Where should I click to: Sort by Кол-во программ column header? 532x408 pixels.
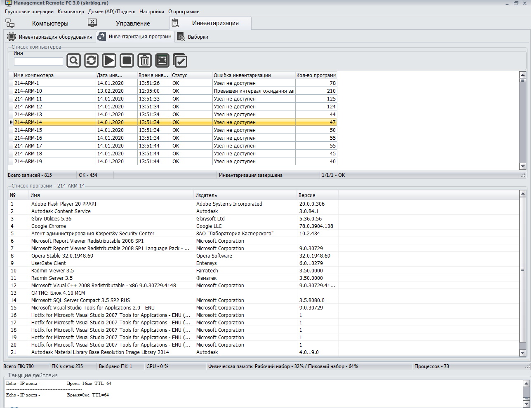click(x=316, y=75)
